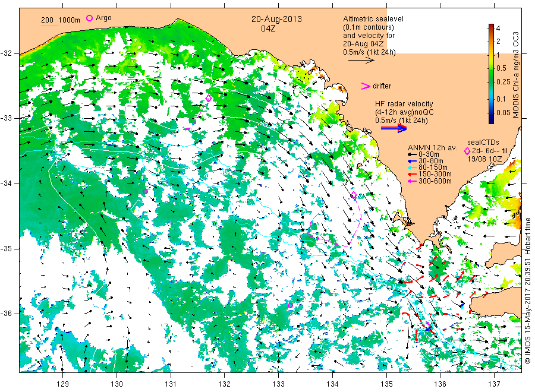
Task: Click the red 150-300m legend arrow
Action: [412, 174]
